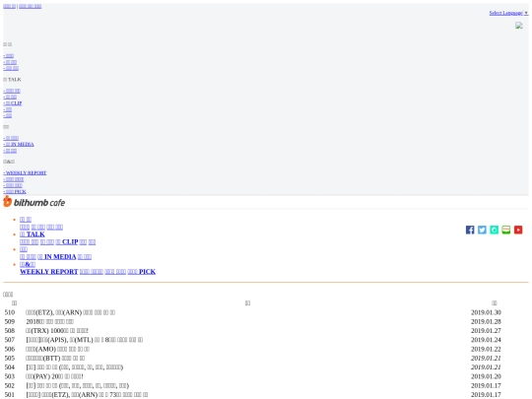Click the date 2019.01.27
The width and height of the screenshot is (532, 399).
(x=486, y=331)
